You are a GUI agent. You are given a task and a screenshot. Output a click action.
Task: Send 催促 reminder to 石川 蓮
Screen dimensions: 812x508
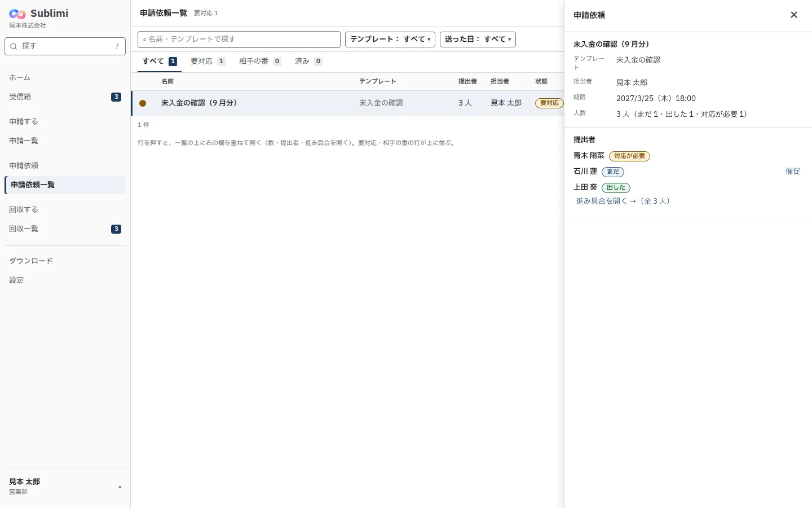pos(793,172)
